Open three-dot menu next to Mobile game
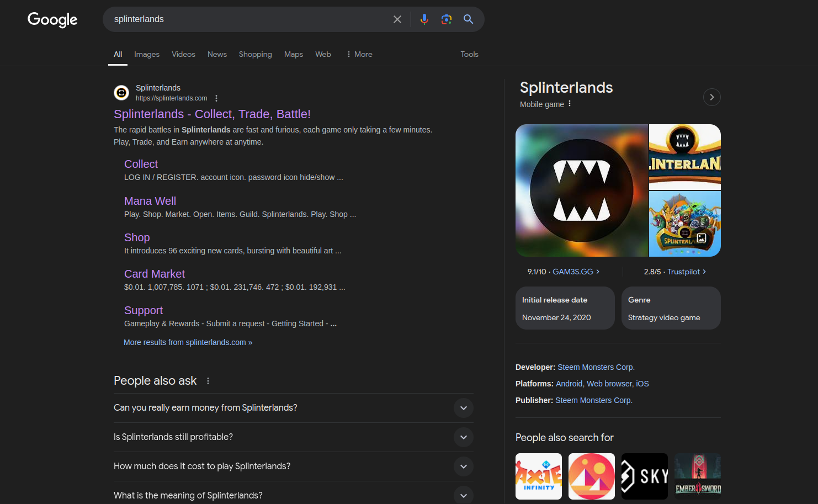Viewport: 818px width, 504px height. (x=570, y=104)
